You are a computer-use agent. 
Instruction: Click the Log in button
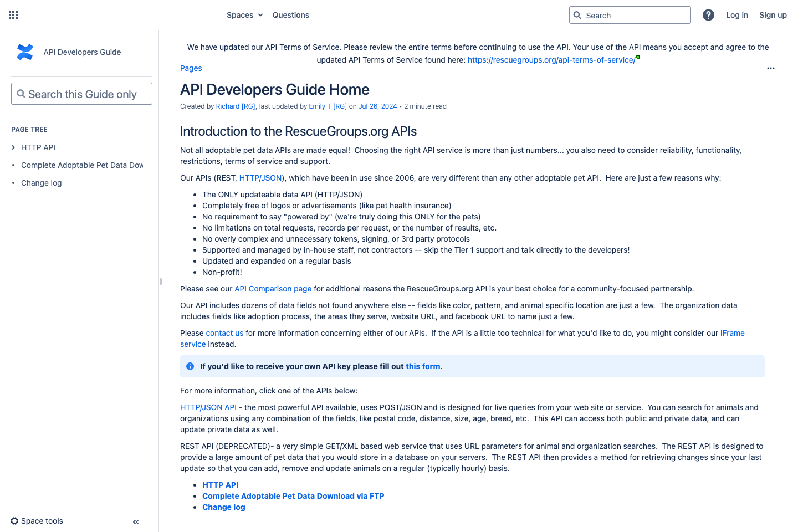tap(737, 15)
